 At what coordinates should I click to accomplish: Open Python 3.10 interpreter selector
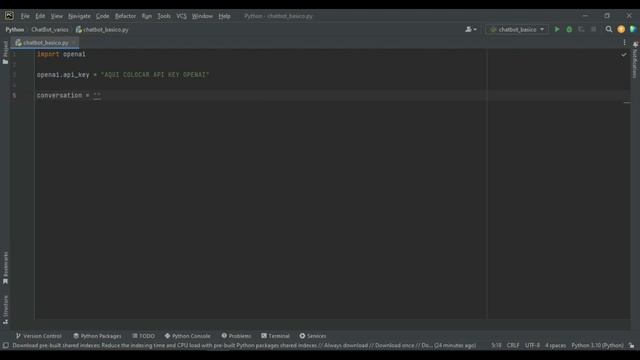coord(597,346)
